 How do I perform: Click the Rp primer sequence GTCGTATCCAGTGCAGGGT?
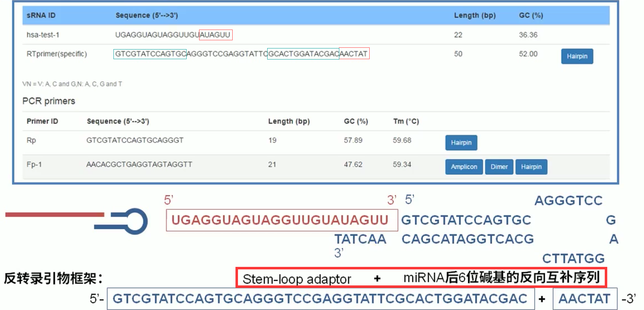point(135,140)
